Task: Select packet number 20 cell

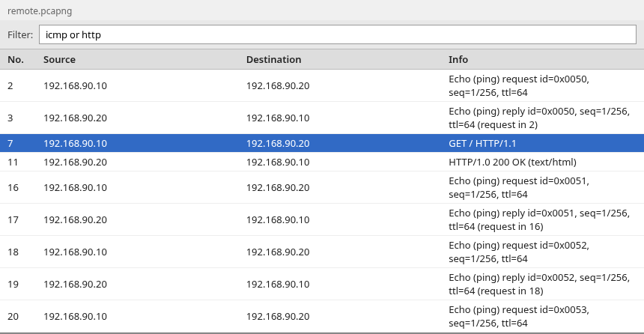Action: pyautogui.click(x=13, y=316)
